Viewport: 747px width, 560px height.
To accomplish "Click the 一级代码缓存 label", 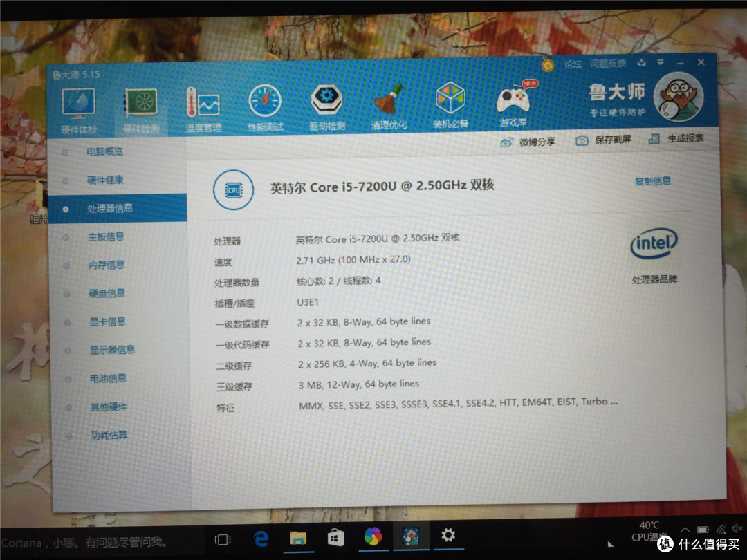I will pyautogui.click(x=243, y=345).
